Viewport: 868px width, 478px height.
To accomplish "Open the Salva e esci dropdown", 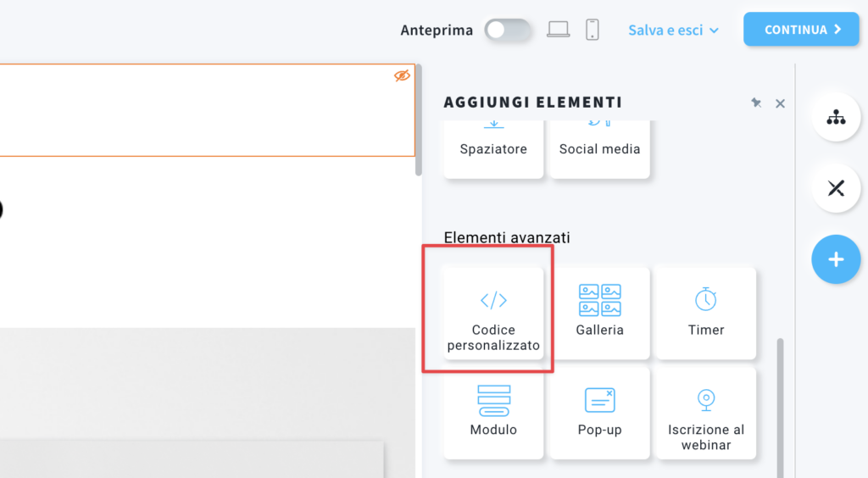I will click(x=673, y=30).
